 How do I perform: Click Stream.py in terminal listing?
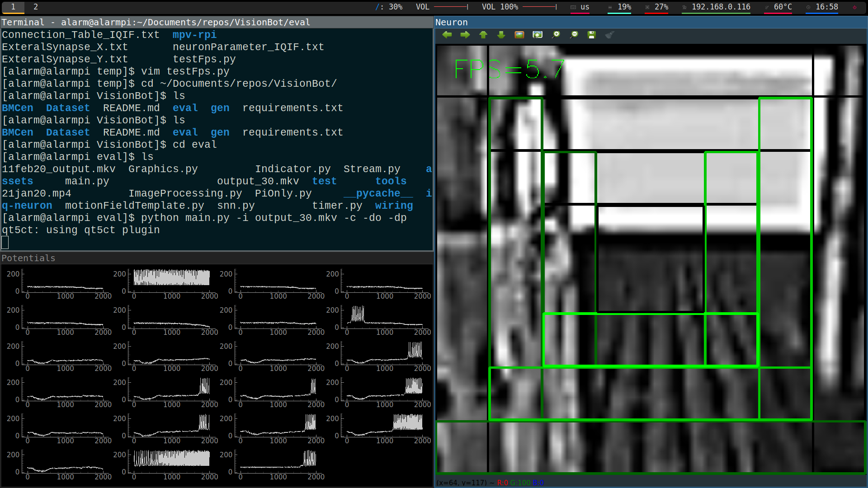(372, 169)
